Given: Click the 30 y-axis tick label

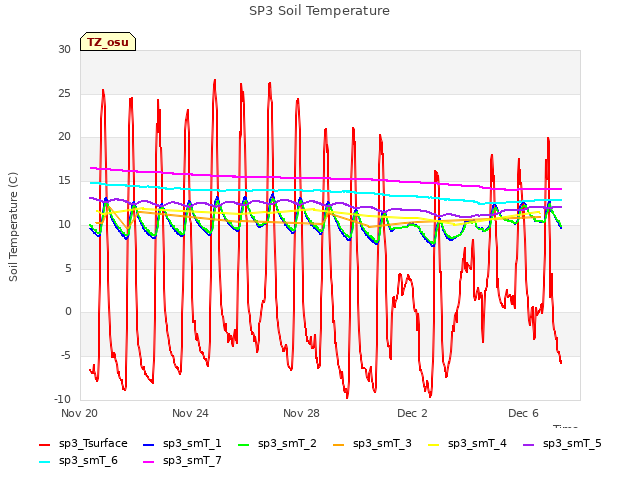Looking at the screenshot, I should click(x=64, y=49).
